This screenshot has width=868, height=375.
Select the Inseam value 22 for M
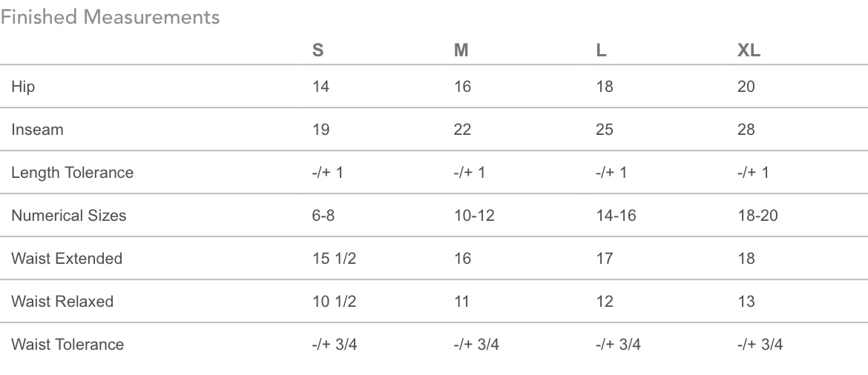coord(462,130)
